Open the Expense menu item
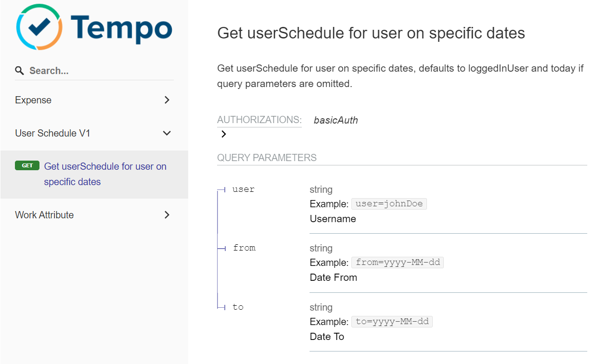Viewport: 607px width, 364px height. click(x=33, y=100)
